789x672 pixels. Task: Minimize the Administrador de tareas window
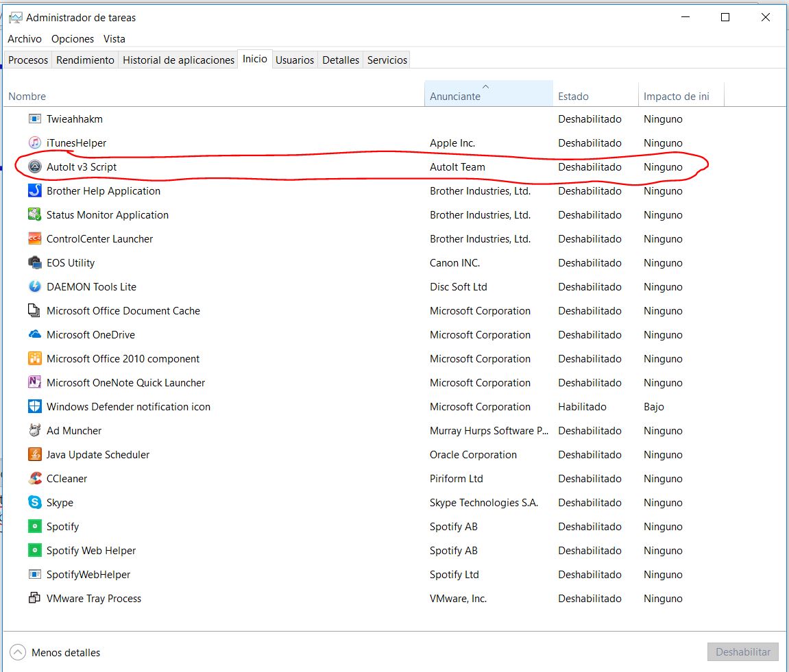pyautogui.click(x=685, y=17)
